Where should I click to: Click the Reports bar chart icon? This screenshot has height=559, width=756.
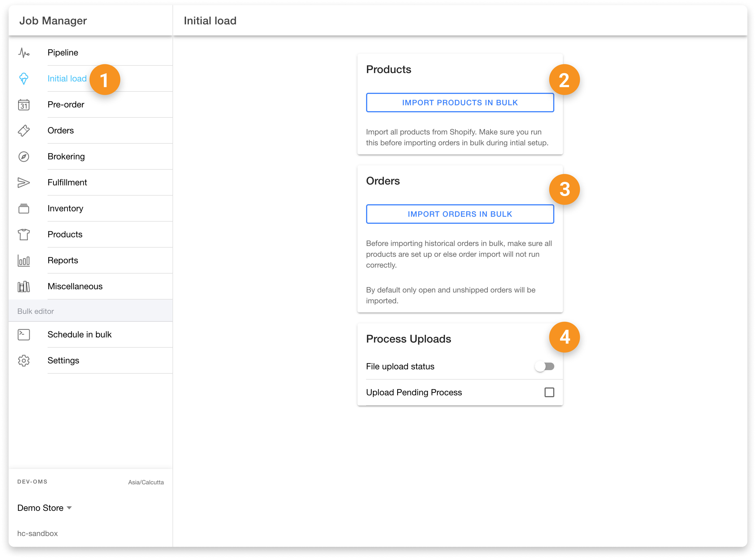(24, 261)
